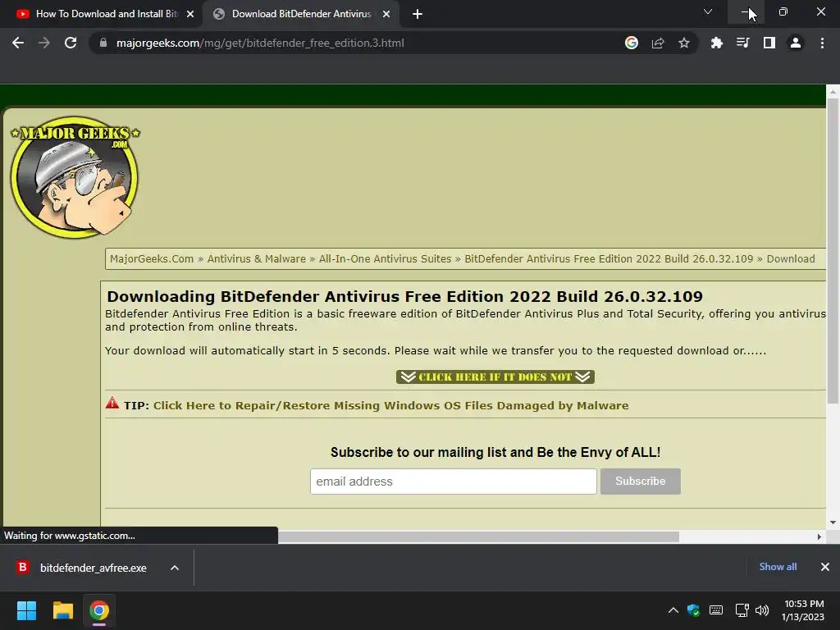The height and width of the screenshot is (630, 840).
Task: Expand options for bitdefender_avfree.exe download
Action: pos(175,568)
